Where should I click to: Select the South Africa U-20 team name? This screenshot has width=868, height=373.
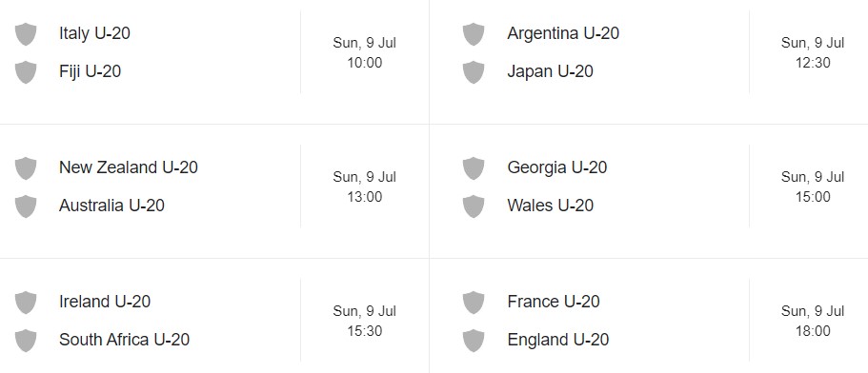(x=125, y=340)
